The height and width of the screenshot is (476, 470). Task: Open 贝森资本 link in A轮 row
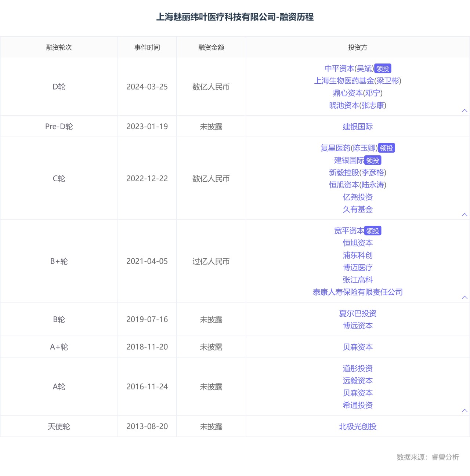click(358, 393)
